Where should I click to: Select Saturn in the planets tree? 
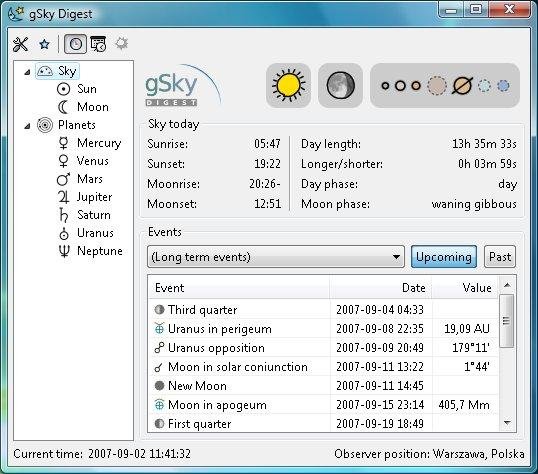(x=84, y=215)
